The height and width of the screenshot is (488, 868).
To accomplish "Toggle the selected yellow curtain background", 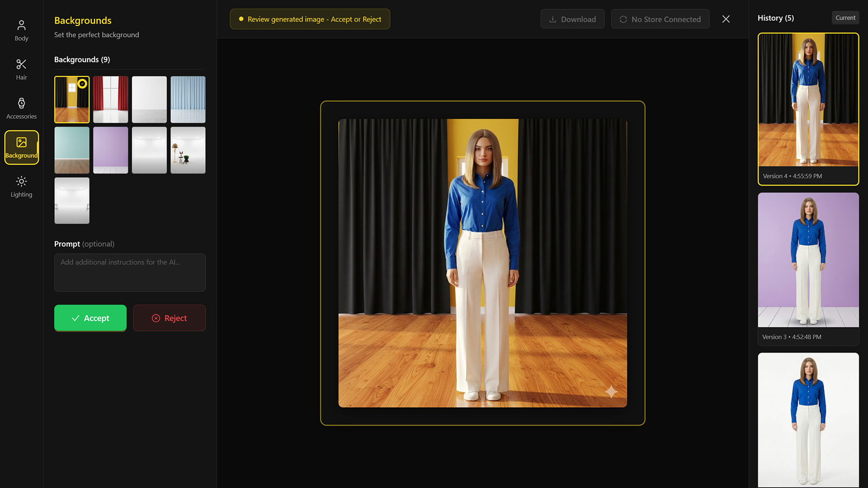I will click(72, 99).
